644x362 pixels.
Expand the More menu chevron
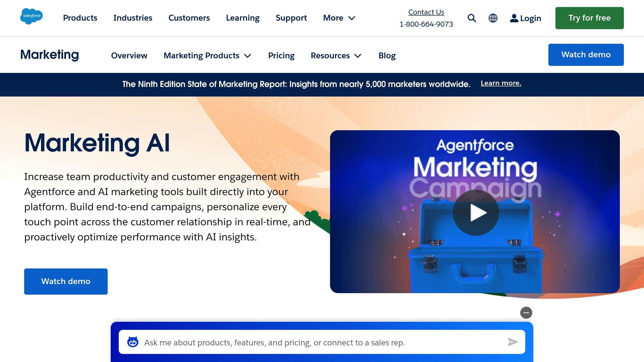click(x=352, y=18)
